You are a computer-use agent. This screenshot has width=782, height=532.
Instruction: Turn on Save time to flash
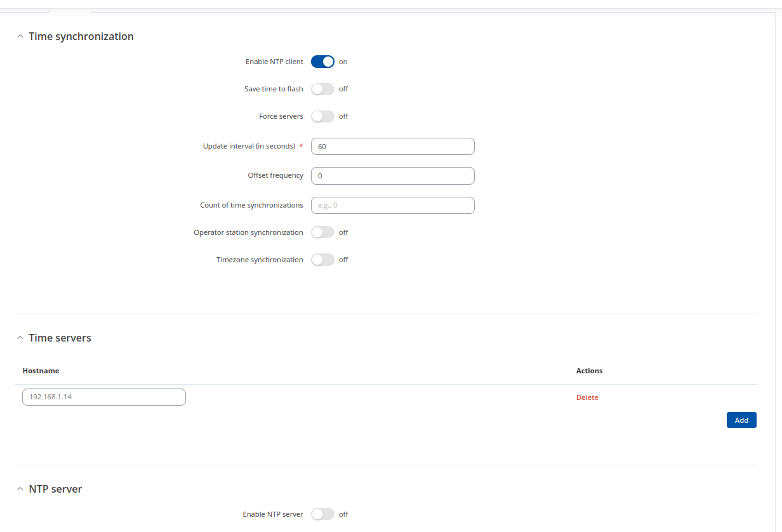322,89
